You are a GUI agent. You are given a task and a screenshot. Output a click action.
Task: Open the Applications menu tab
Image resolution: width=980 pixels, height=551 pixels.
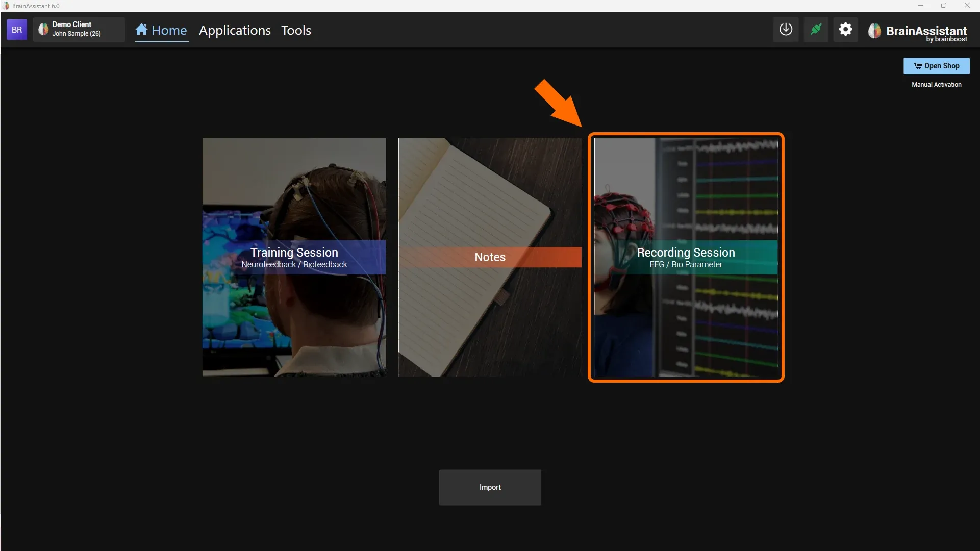tap(235, 31)
